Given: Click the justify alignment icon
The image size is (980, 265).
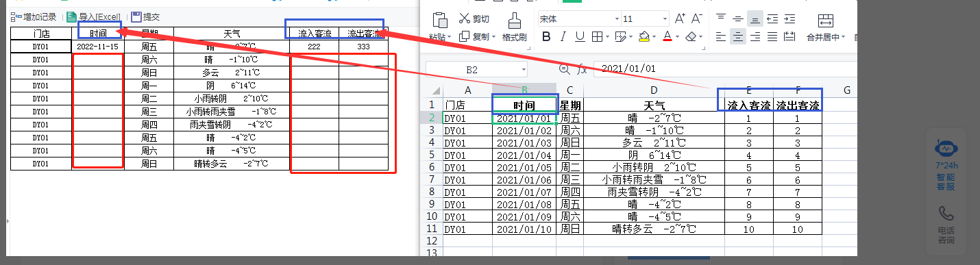Looking at the screenshot, I should tap(772, 36).
